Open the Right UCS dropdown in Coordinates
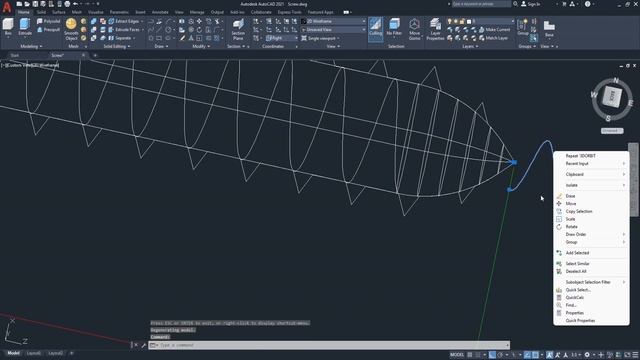Image resolution: width=640 pixels, height=360 pixels. point(282,38)
